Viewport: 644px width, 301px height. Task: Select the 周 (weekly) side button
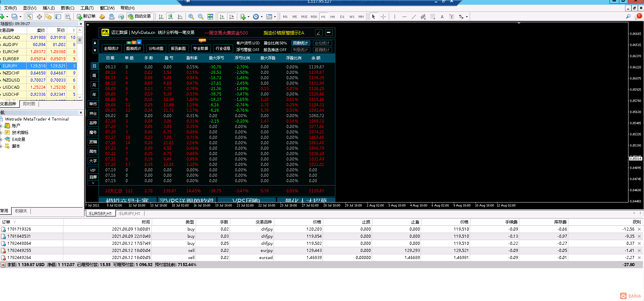pyautogui.click(x=94, y=76)
